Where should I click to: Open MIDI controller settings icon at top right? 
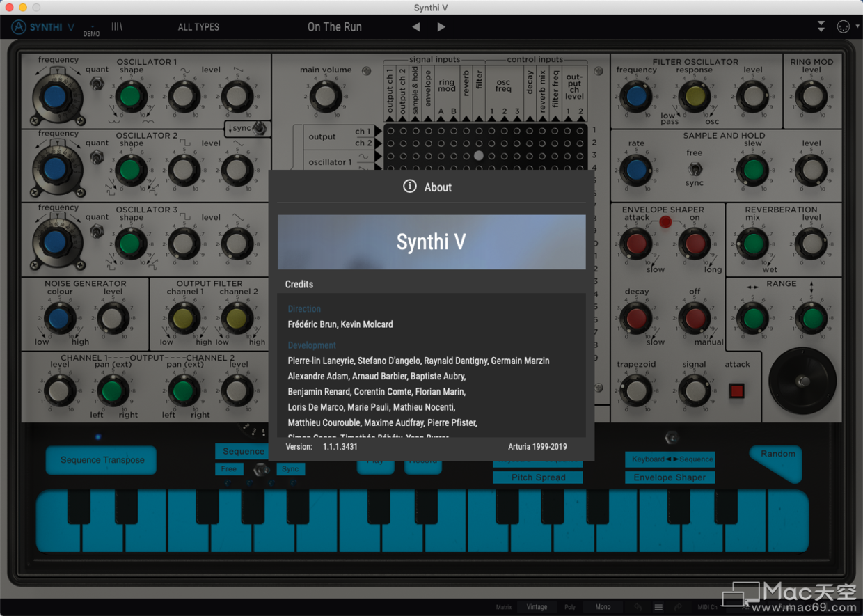[843, 27]
